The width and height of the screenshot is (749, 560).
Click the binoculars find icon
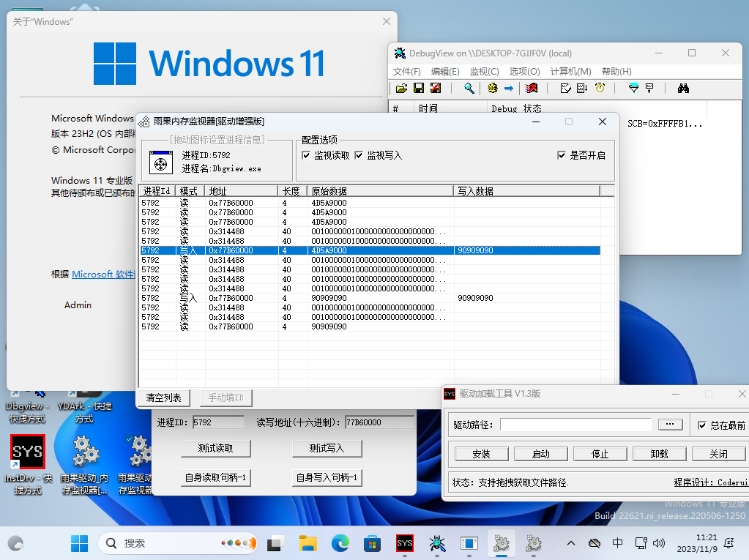pos(683,89)
